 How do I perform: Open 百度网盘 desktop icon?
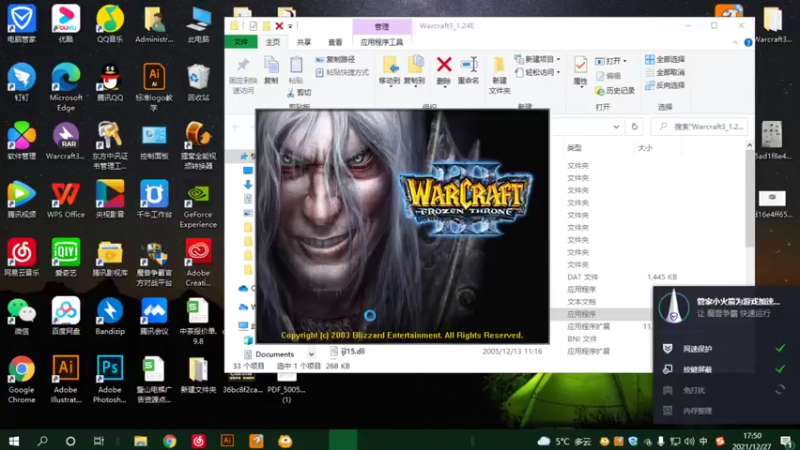tap(66, 316)
